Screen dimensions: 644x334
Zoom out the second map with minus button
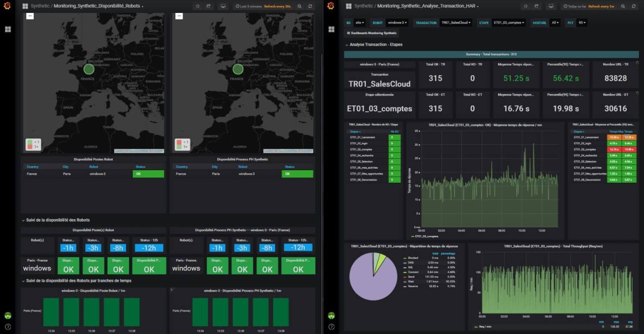point(179,16)
